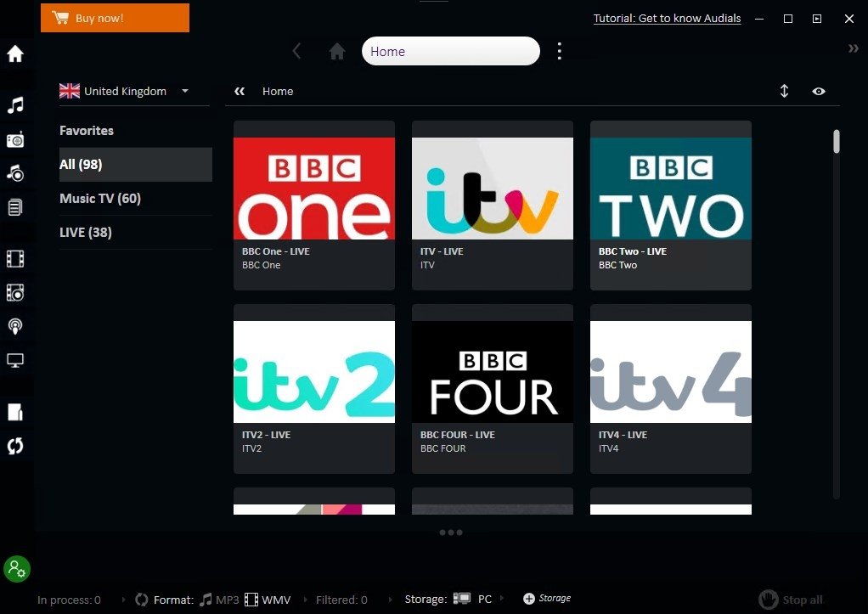Click the BBC FOUR - LIVE title text
Screen dimensions: 868x614
(x=458, y=435)
